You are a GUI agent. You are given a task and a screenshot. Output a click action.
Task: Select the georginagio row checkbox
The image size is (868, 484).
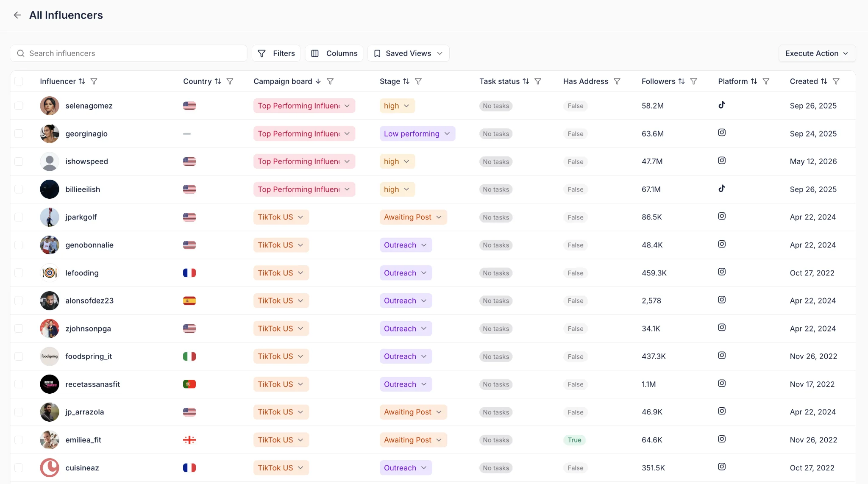click(19, 134)
